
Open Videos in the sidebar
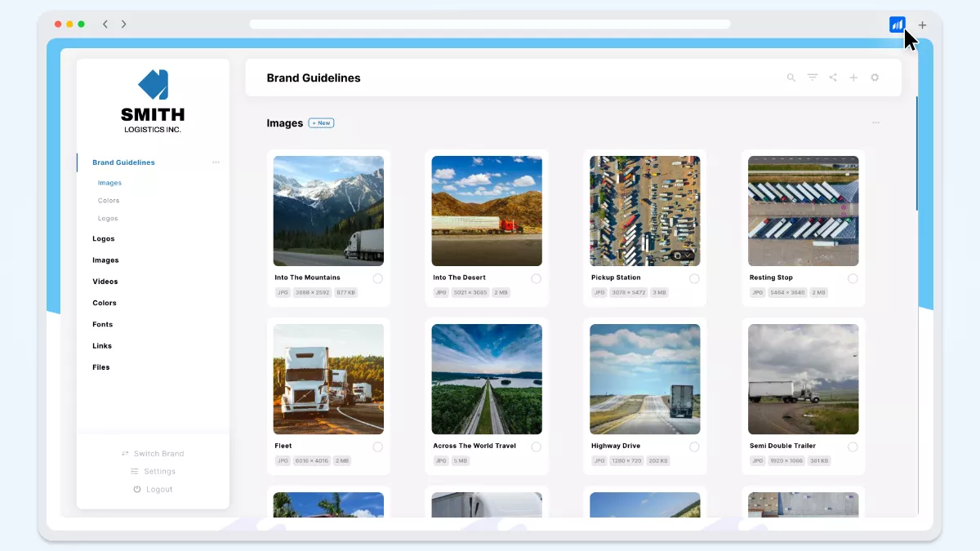coord(105,282)
